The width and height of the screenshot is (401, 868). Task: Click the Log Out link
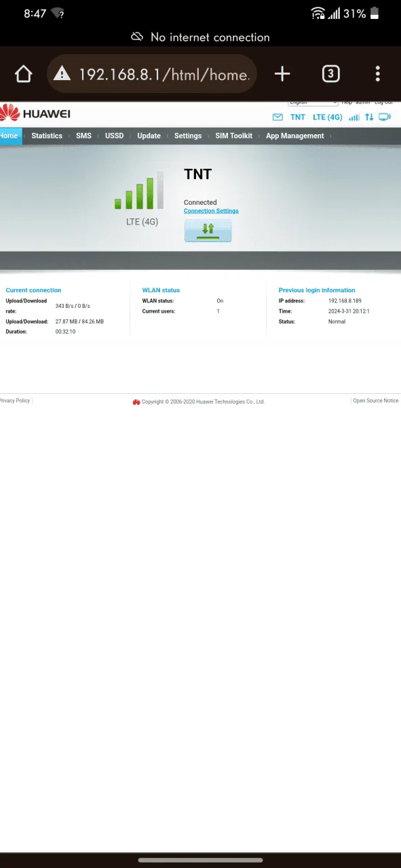[x=383, y=102]
